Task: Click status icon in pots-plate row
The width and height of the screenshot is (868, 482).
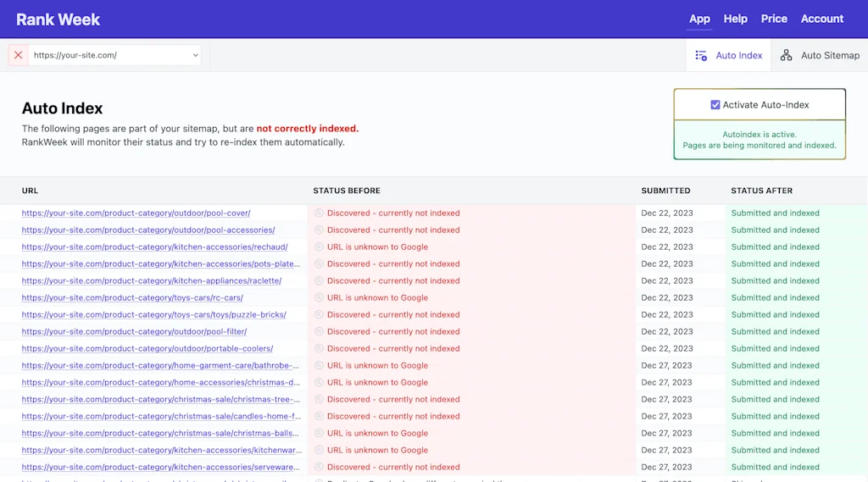Action: 319,264
